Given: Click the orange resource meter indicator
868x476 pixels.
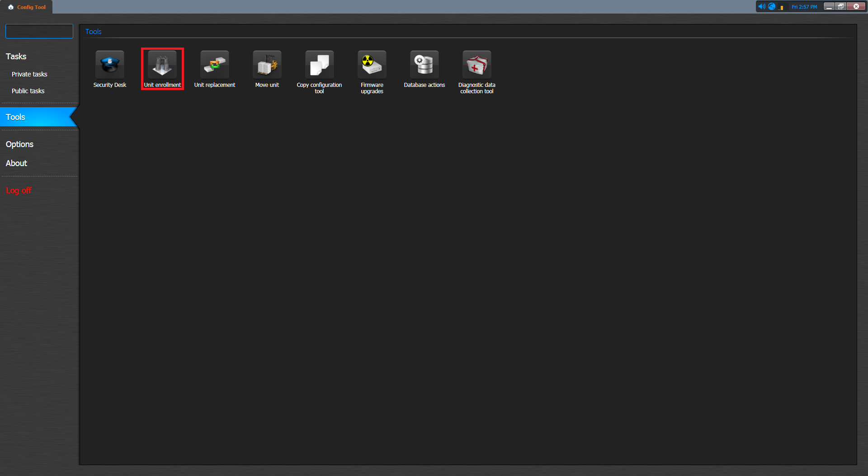Looking at the screenshot, I should [782, 8].
